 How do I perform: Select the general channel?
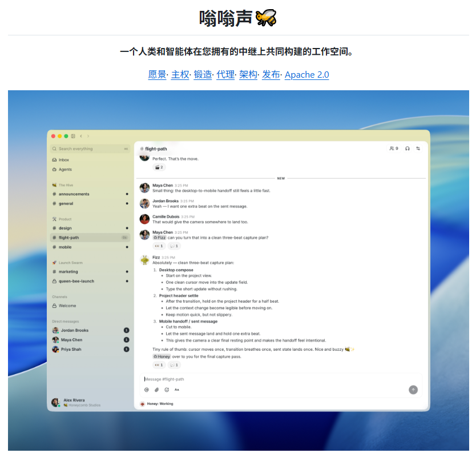(x=90, y=203)
